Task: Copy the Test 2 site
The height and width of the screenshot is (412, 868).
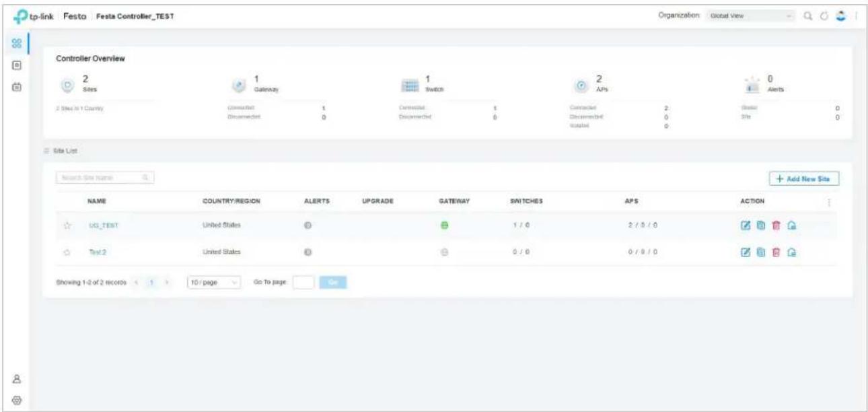Action: coord(760,252)
